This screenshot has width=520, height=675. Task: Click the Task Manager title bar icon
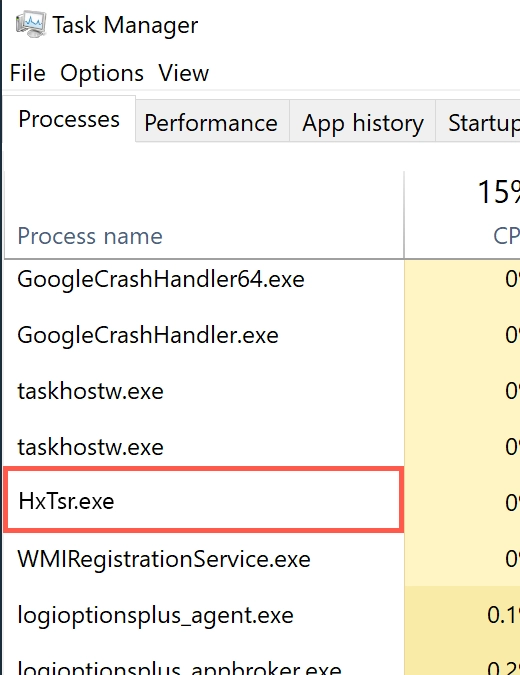pyautogui.click(x=31, y=25)
